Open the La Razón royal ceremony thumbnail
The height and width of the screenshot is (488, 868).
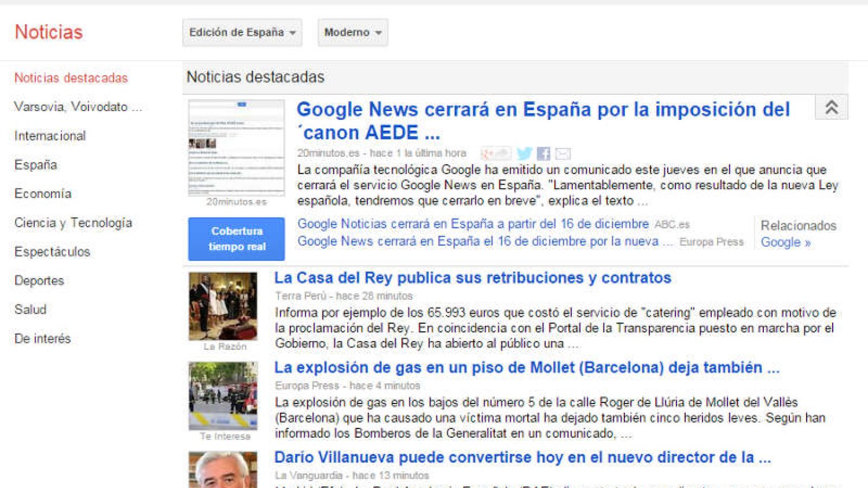click(223, 306)
